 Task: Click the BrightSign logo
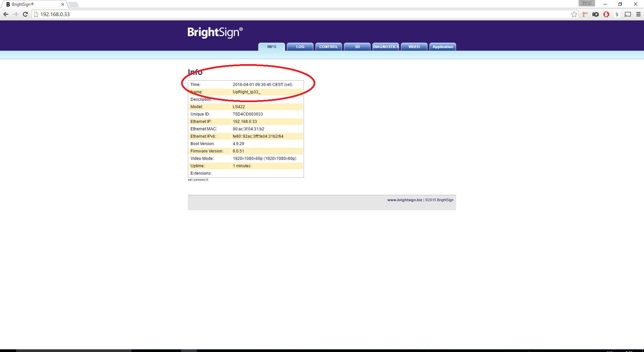[215, 32]
